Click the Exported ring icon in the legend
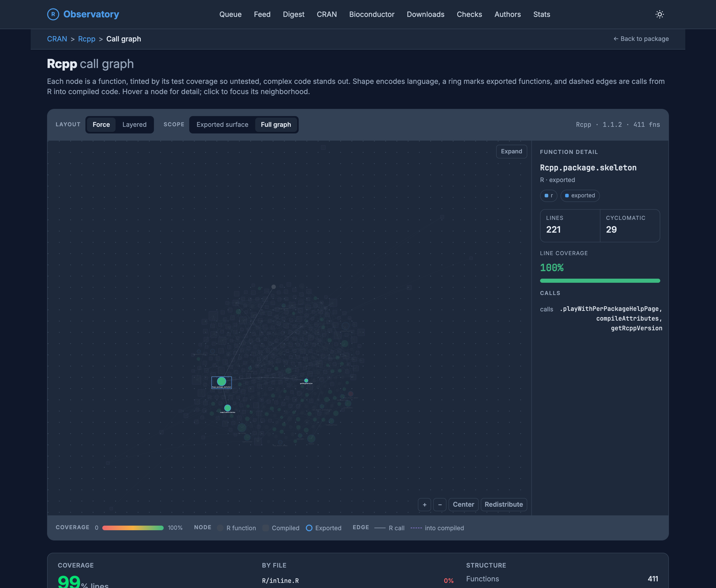This screenshot has width=716, height=588. (x=309, y=528)
